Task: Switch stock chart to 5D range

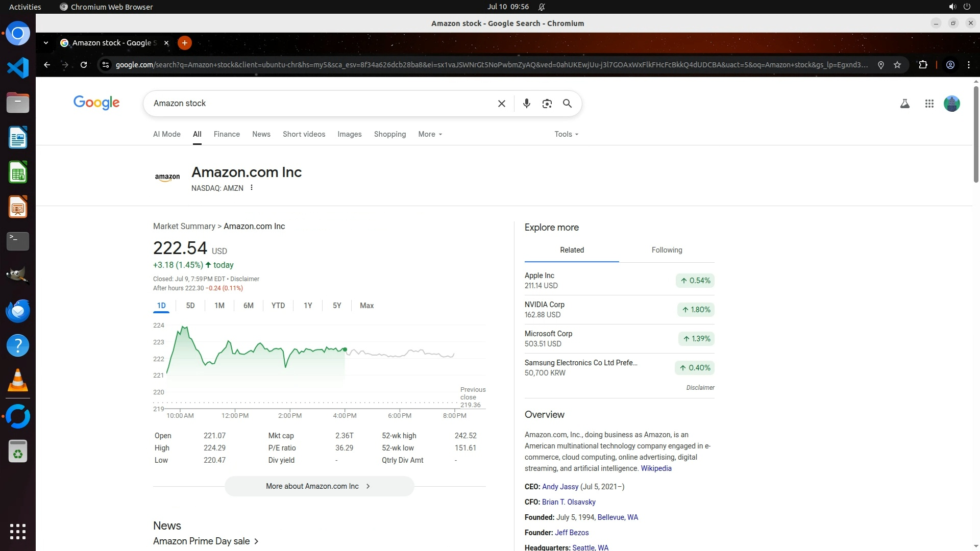Action: (x=190, y=306)
